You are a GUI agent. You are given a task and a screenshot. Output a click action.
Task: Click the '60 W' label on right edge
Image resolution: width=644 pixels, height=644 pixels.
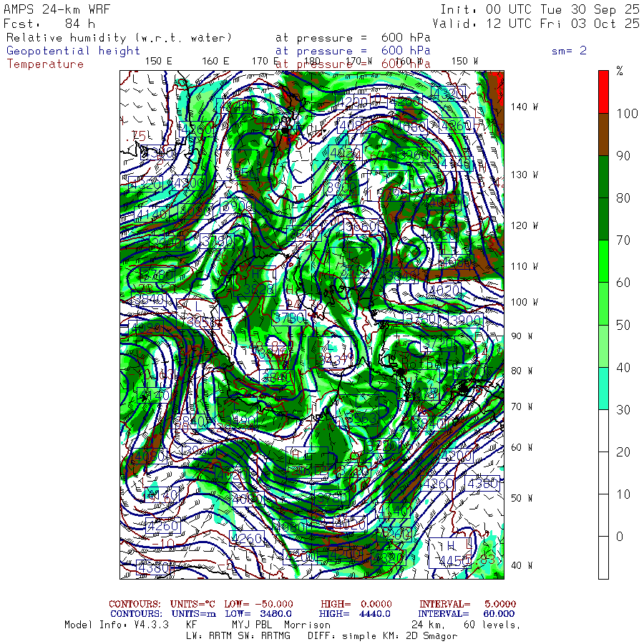click(522, 447)
